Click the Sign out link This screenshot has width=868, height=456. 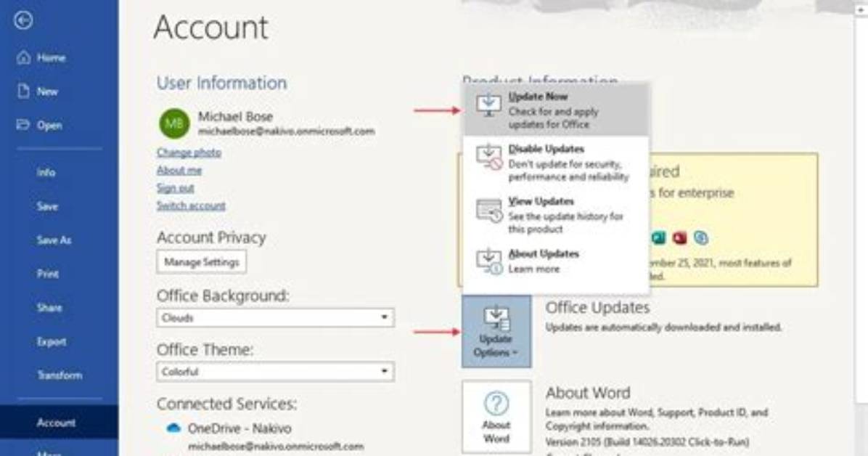pyautogui.click(x=176, y=188)
